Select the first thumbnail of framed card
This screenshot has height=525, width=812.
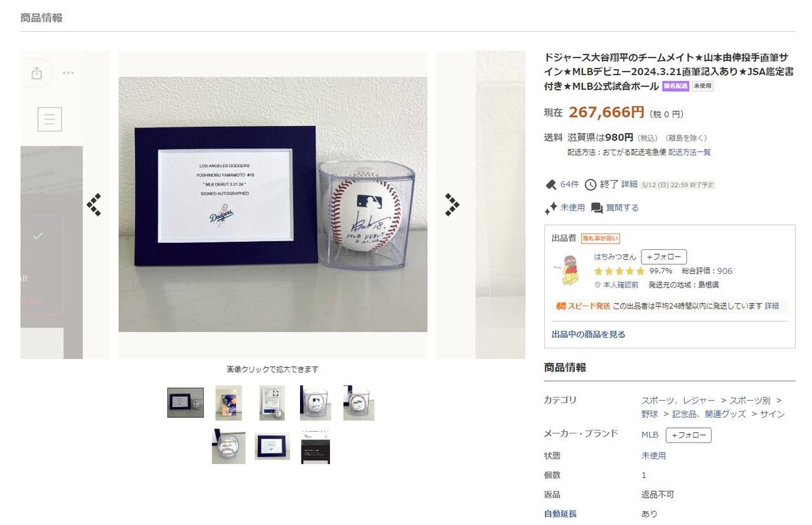point(185,403)
